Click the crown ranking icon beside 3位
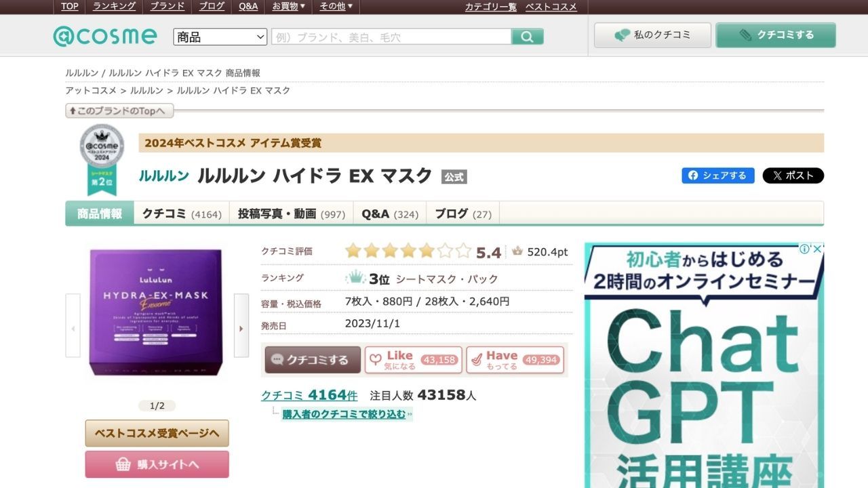This screenshot has width=868, height=488. [x=355, y=278]
